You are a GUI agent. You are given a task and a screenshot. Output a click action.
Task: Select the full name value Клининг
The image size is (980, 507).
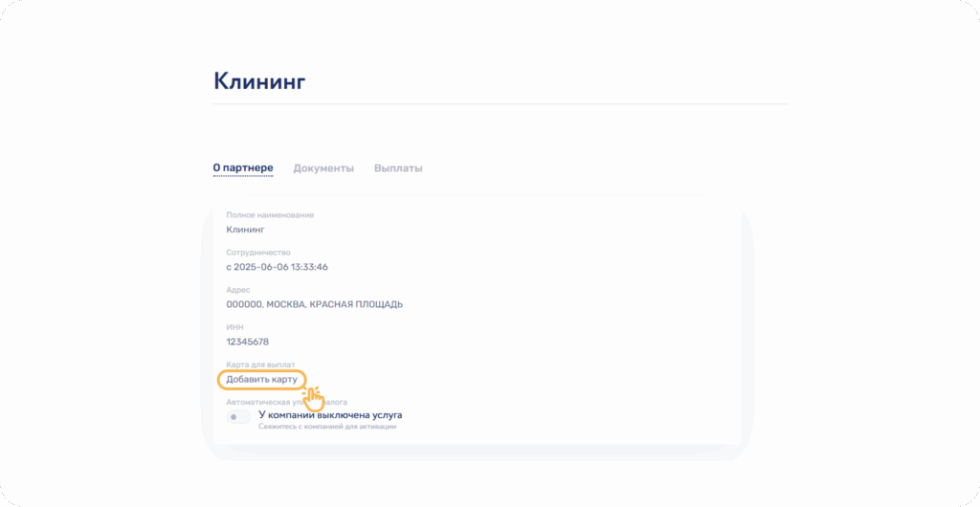(245, 230)
